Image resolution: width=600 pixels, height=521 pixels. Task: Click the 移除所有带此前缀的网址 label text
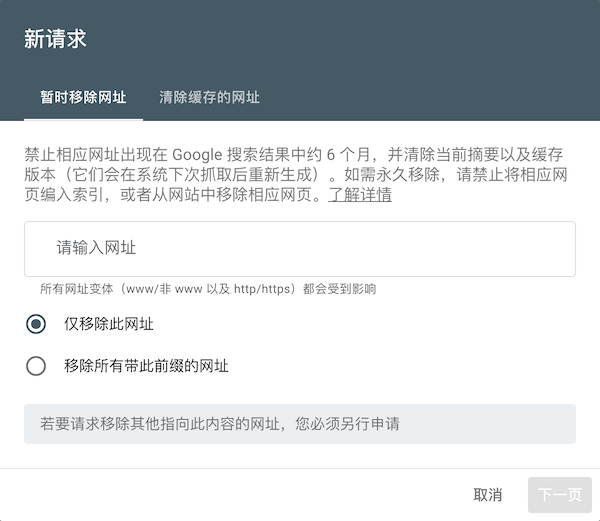click(146, 366)
